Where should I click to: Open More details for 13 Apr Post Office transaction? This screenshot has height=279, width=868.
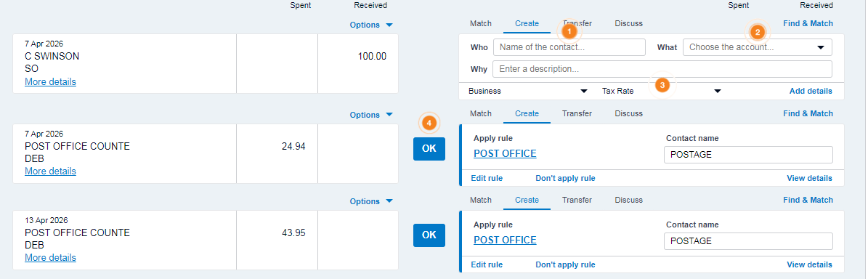coord(50,258)
